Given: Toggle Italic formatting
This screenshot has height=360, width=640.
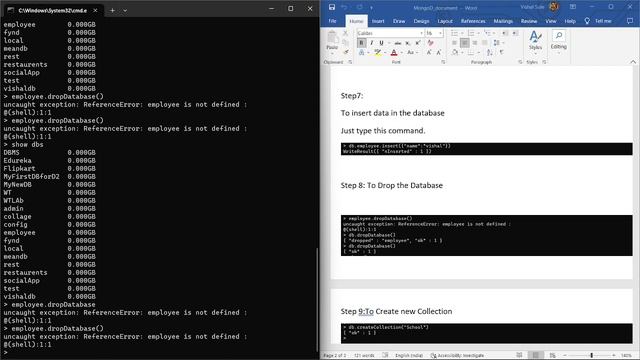Looking at the screenshot, I should point(371,43).
